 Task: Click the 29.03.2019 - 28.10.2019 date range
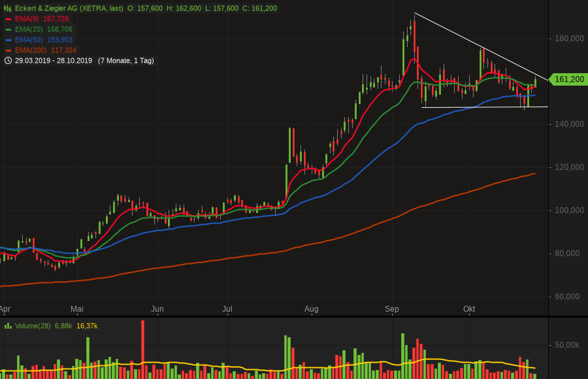[54, 61]
